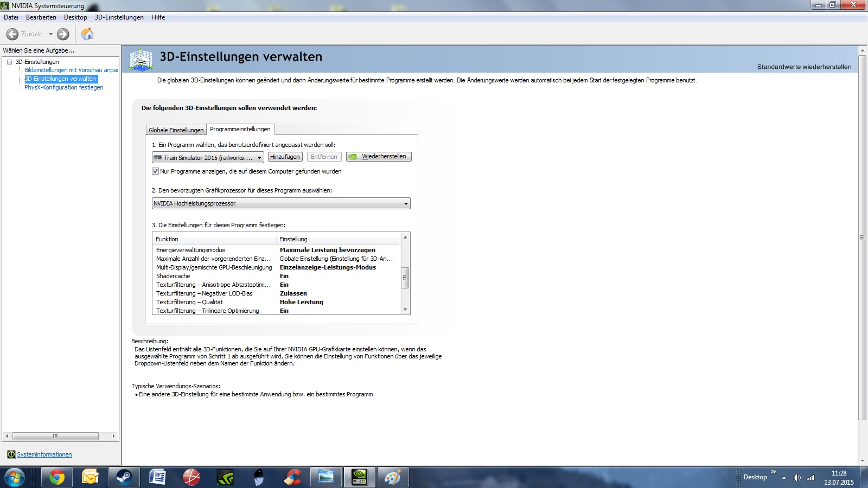Open the dark bird icon in taskbar

259,477
